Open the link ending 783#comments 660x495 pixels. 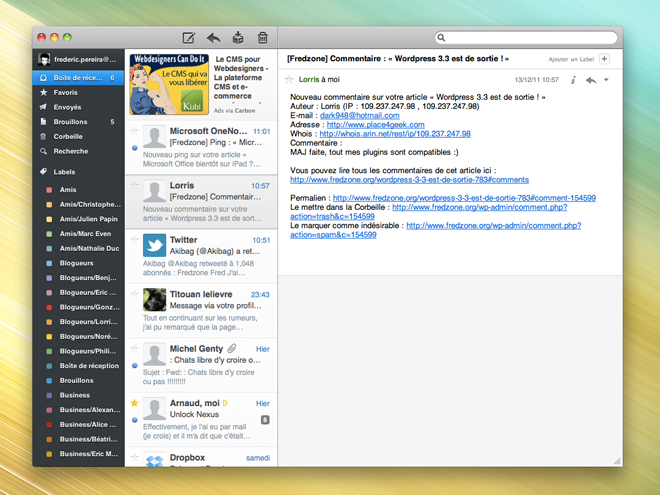(410, 180)
